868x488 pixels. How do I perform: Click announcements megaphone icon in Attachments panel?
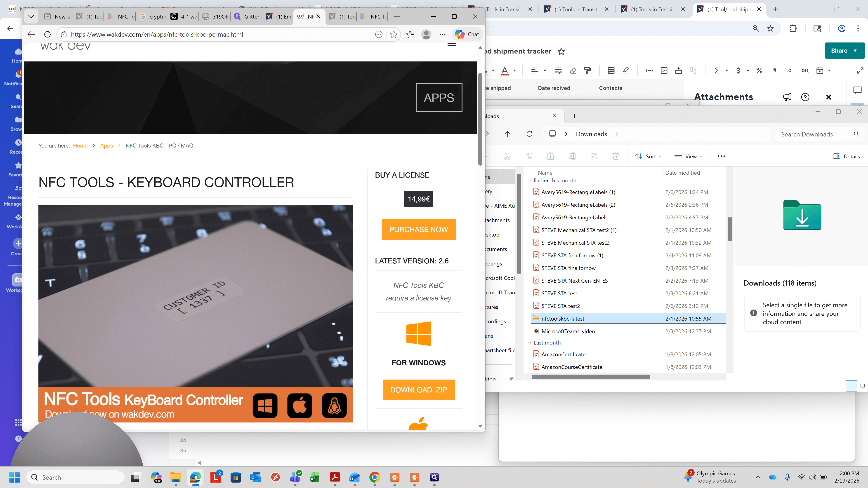click(x=787, y=97)
